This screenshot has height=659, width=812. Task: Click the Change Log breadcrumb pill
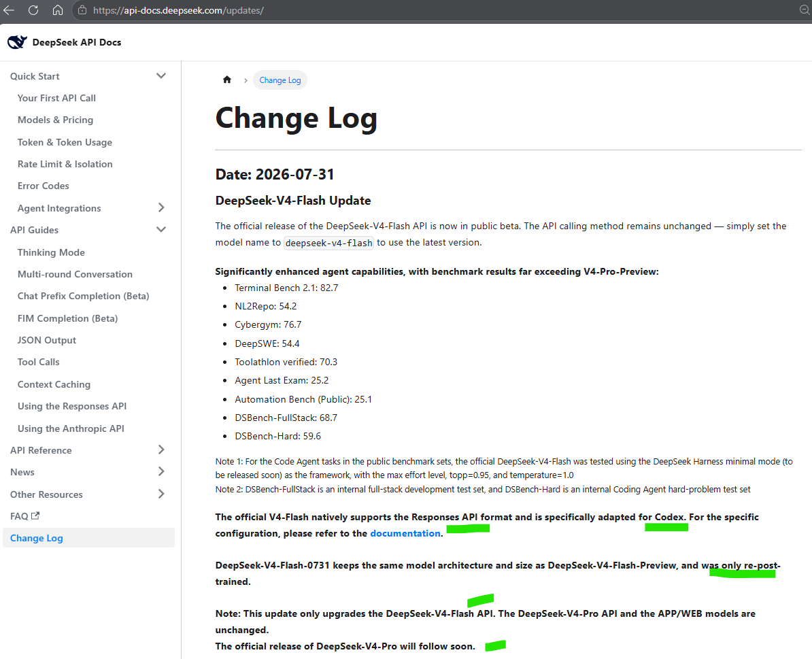[x=280, y=80]
